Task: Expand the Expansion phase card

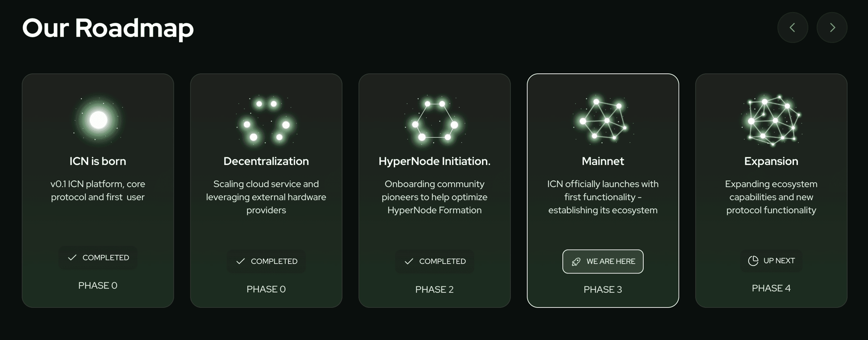Action: [x=771, y=190]
